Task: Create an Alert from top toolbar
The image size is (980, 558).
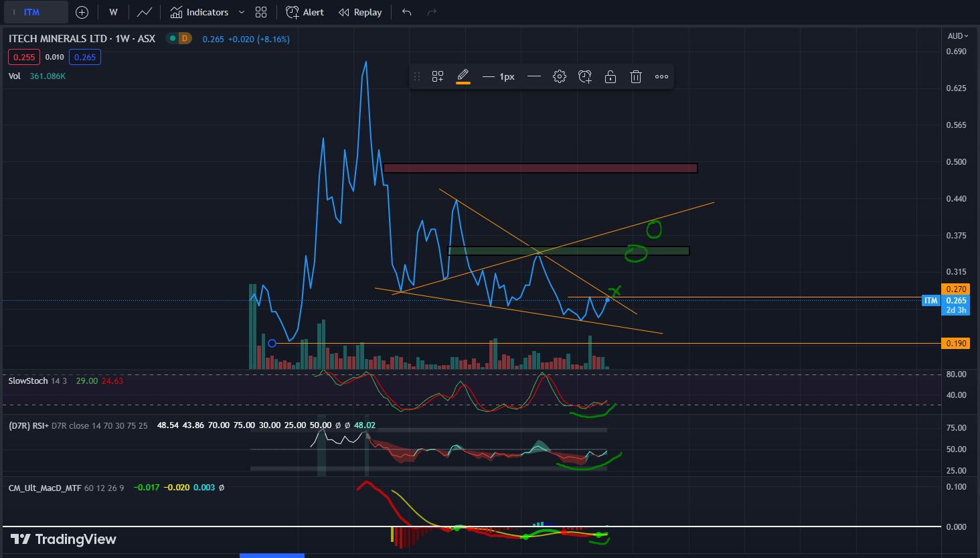Action: [305, 12]
